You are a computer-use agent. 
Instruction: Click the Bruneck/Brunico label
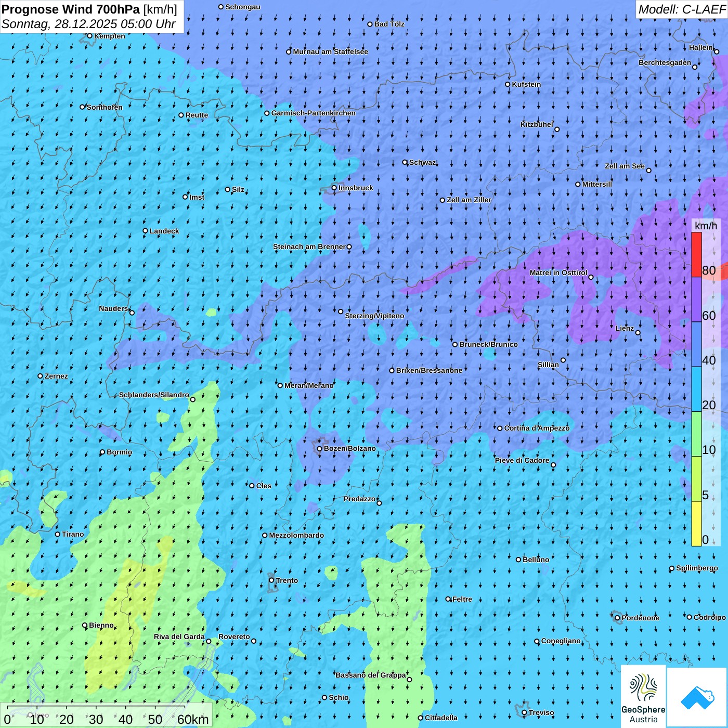488,344
